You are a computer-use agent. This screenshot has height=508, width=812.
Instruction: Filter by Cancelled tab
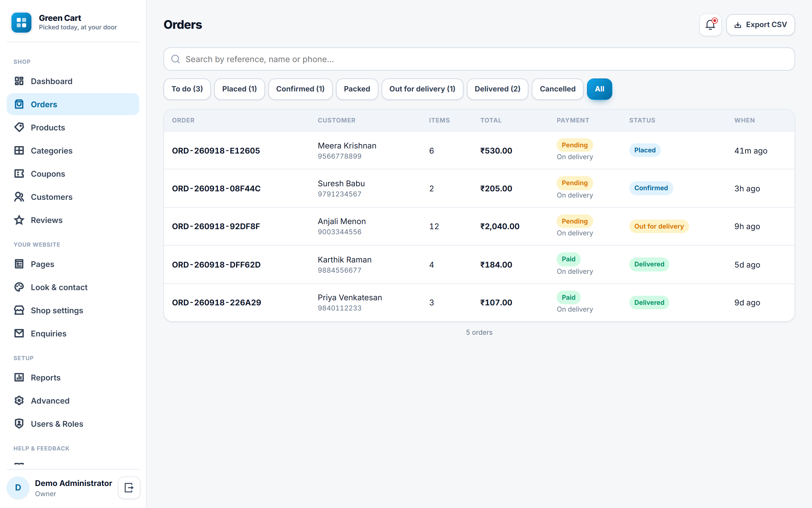(558, 89)
